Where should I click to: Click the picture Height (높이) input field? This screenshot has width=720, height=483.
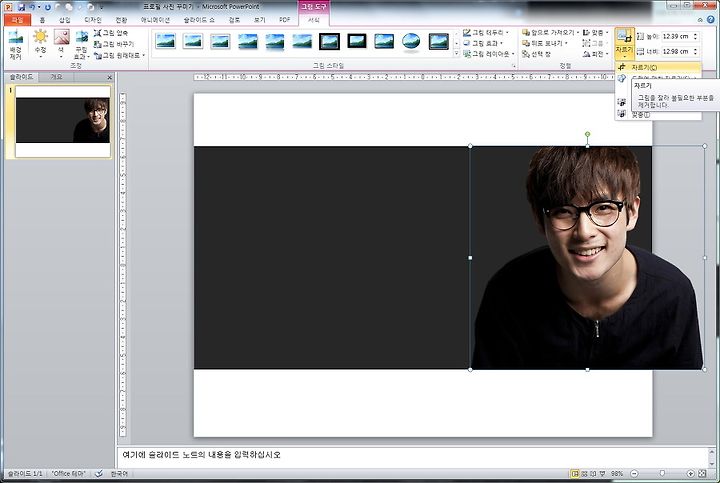676,36
